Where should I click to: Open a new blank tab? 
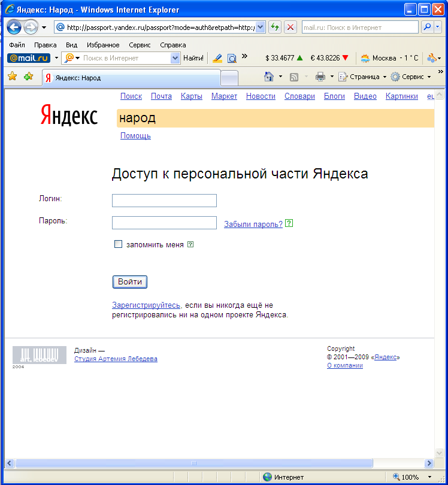229,78
